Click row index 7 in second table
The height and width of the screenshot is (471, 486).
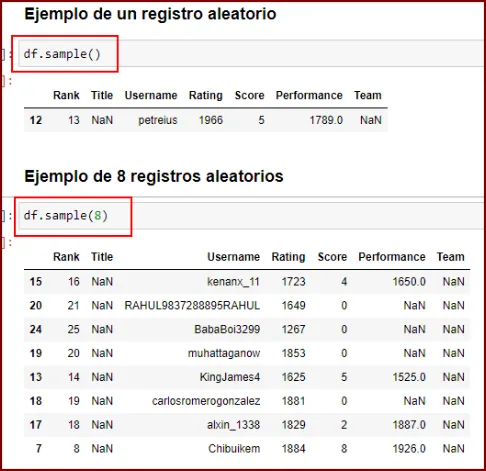[x=39, y=449]
